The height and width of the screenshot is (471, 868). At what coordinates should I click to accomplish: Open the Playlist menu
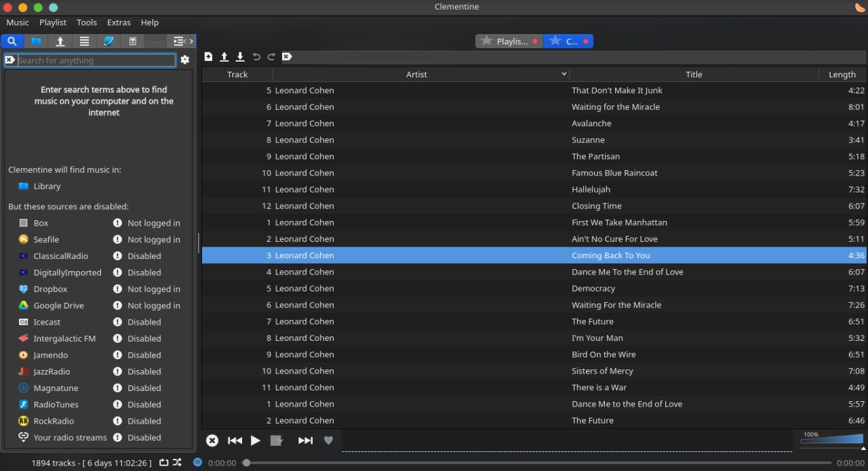[x=53, y=22]
